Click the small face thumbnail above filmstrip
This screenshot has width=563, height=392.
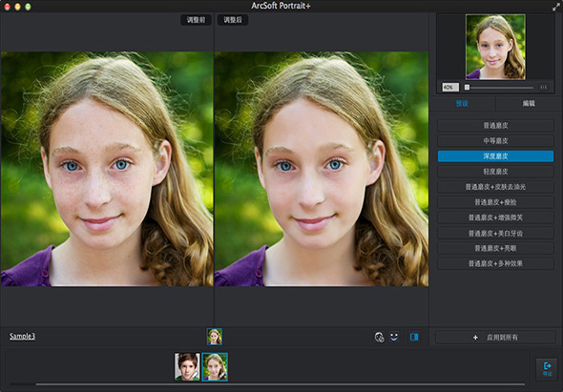click(x=215, y=337)
